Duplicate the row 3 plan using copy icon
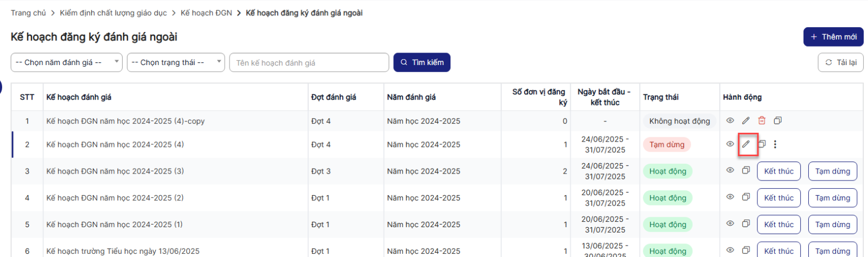Screen dimensions: 868x257 [746, 170]
